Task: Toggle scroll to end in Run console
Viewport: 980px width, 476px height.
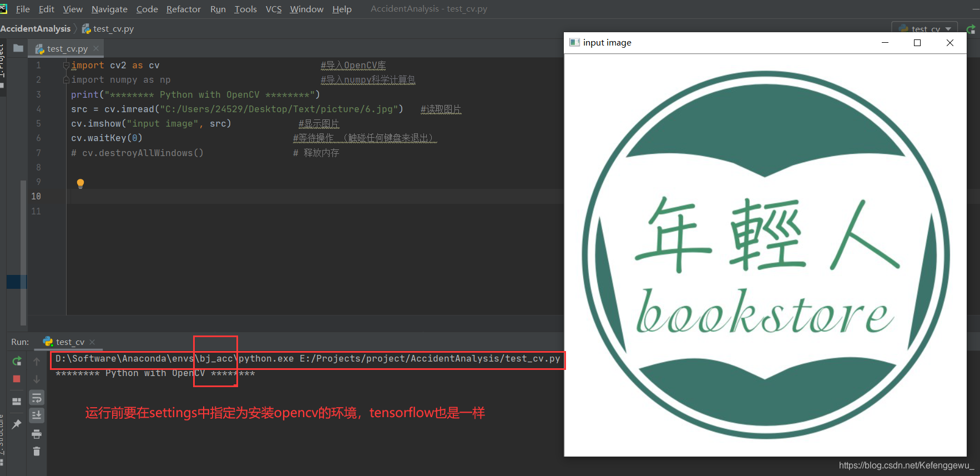Action: click(x=37, y=415)
